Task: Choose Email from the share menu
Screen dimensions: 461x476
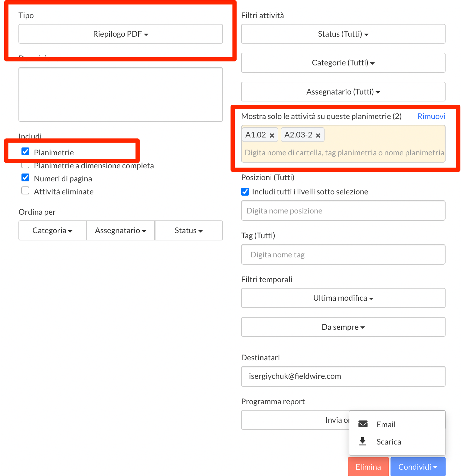Action: (x=386, y=424)
